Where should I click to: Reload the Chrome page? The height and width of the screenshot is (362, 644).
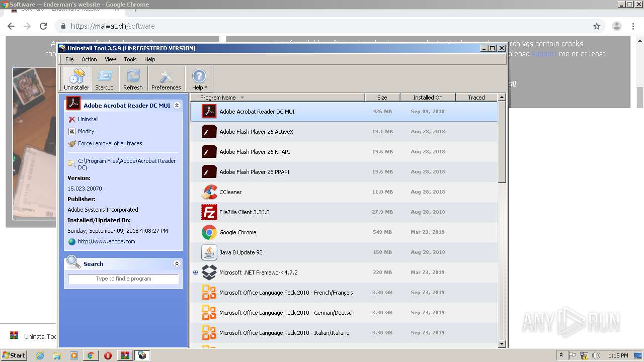(43, 26)
